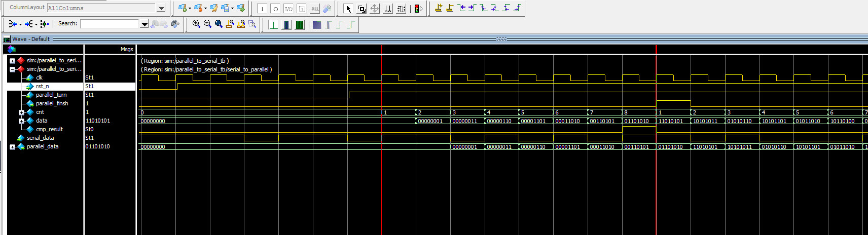Click the Zoom Full icon

click(x=219, y=24)
